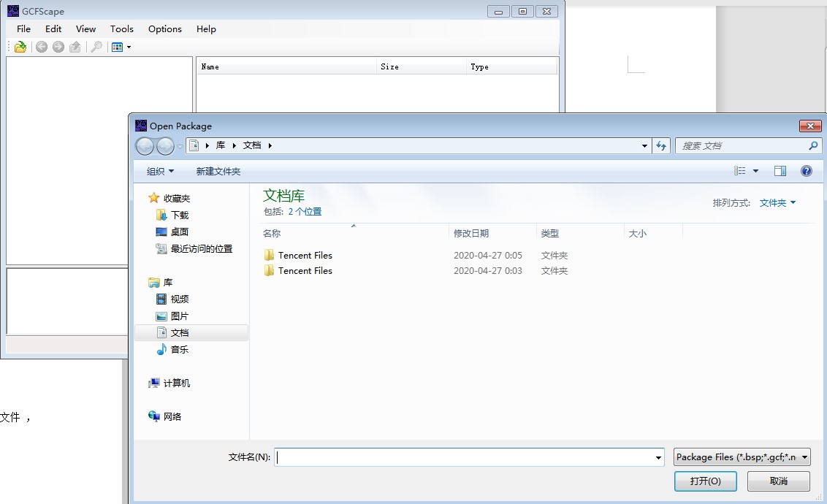The width and height of the screenshot is (827, 504).
Task: Go forward in the Open Package dialog
Action: coord(165,146)
